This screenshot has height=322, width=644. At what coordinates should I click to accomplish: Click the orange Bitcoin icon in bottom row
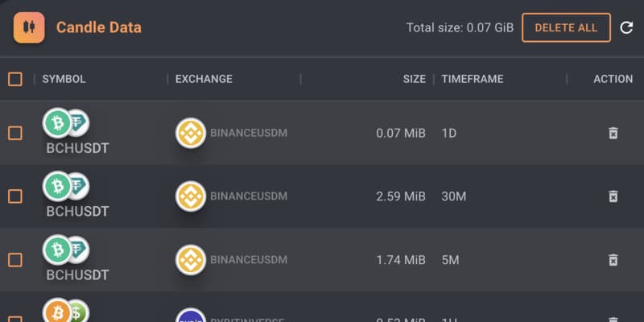coord(57,312)
